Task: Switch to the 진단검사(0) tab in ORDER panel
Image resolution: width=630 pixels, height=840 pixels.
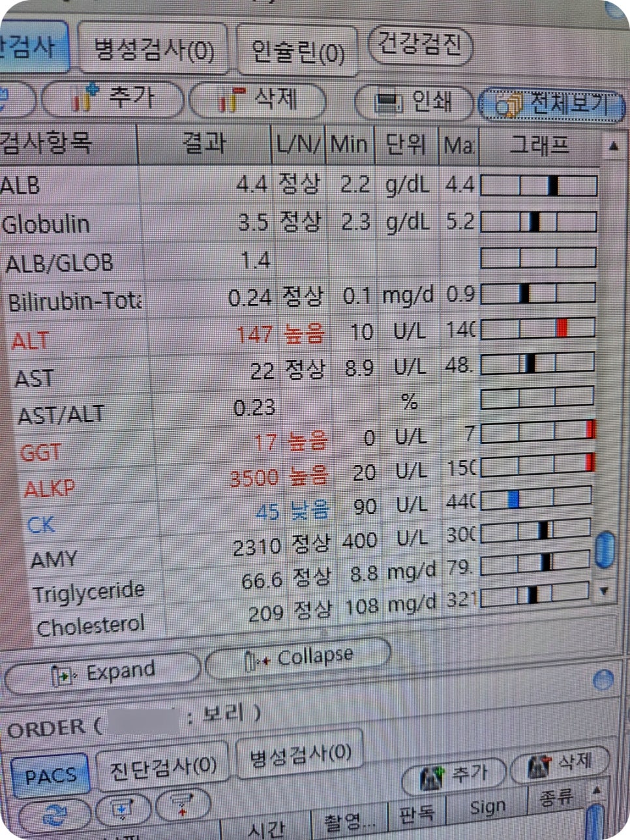Action: pyautogui.click(x=162, y=766)
